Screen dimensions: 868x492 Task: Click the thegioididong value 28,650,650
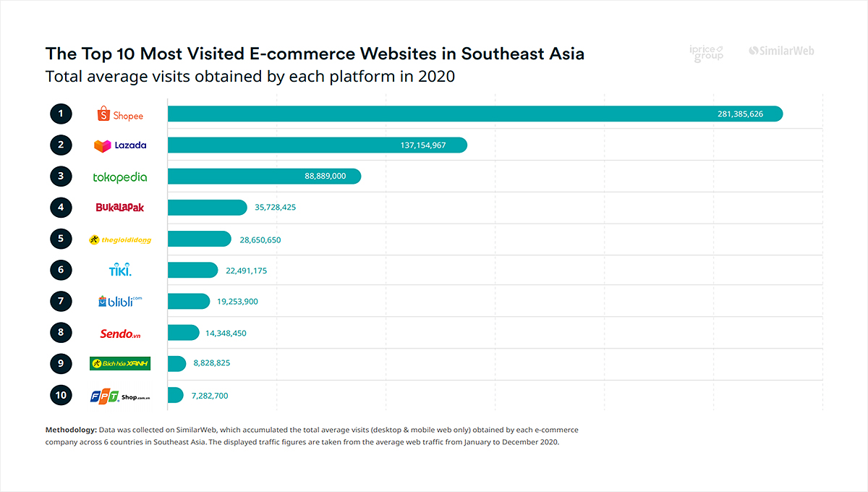click(260, 239)
